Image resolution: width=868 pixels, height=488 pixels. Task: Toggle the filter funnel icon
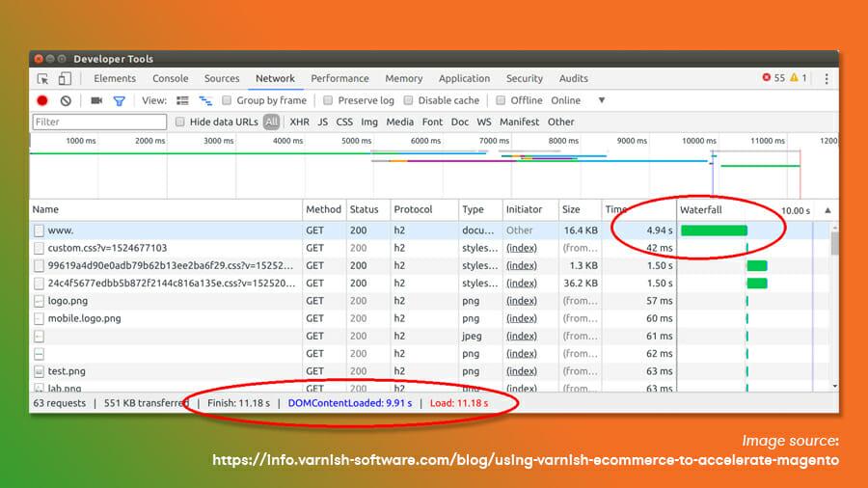tap(119, 100)
